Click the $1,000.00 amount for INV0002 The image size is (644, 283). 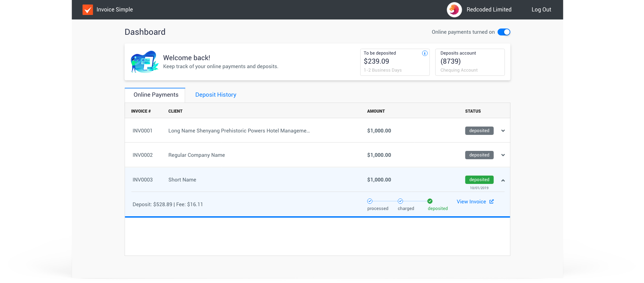point(379,155)
